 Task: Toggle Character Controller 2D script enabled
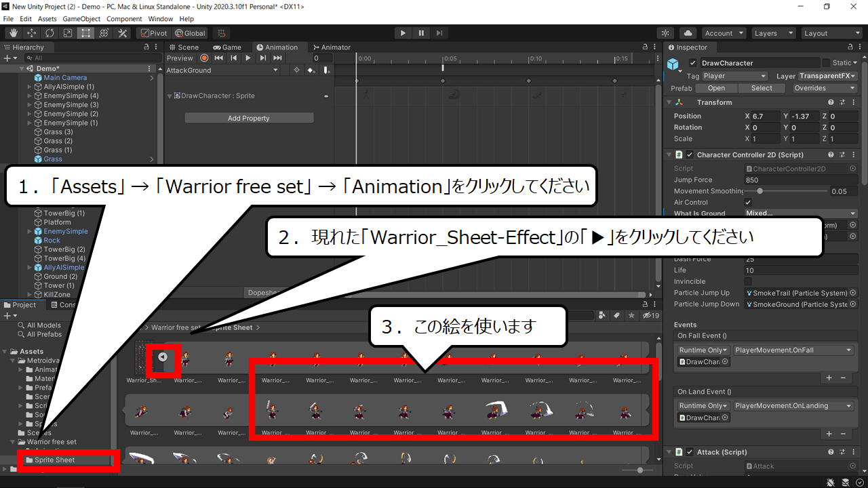690,155
